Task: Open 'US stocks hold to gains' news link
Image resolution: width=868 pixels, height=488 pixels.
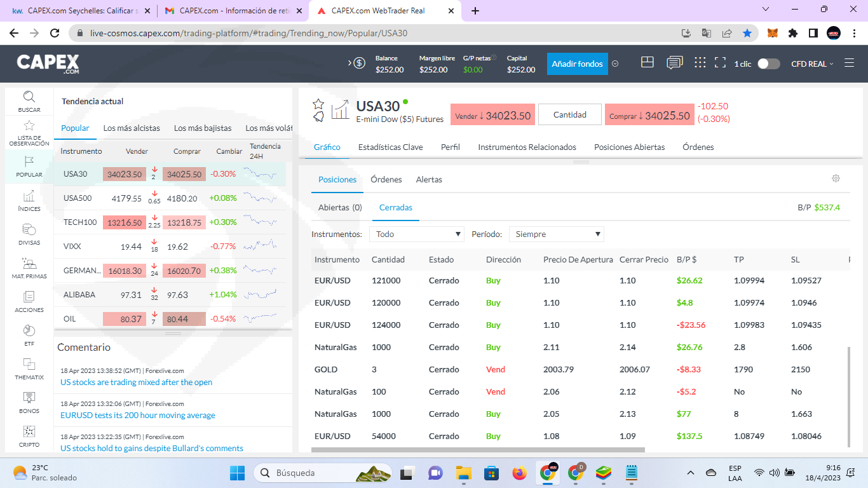Action: tap(152, 448)
